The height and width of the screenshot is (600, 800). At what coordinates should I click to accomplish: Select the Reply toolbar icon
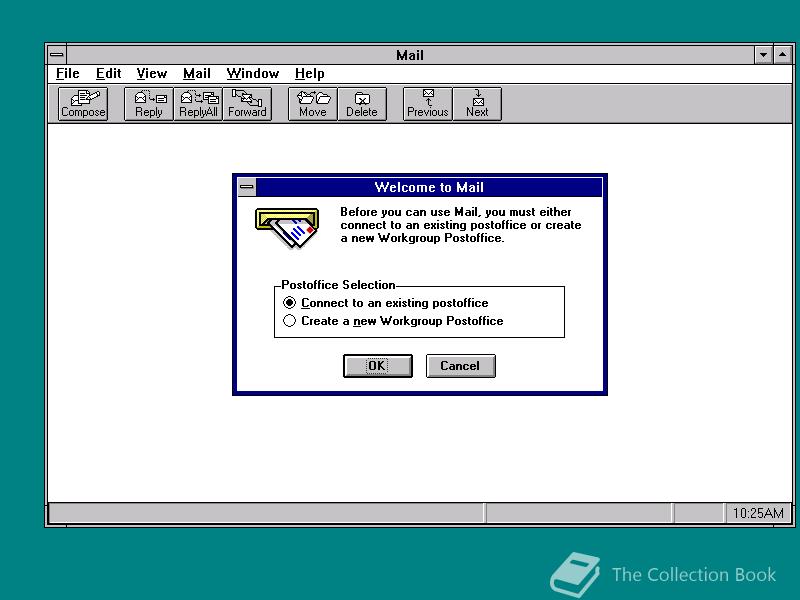click(148, 104)
